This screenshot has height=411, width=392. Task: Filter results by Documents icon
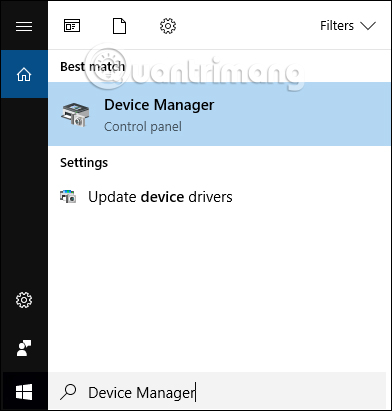119,26
